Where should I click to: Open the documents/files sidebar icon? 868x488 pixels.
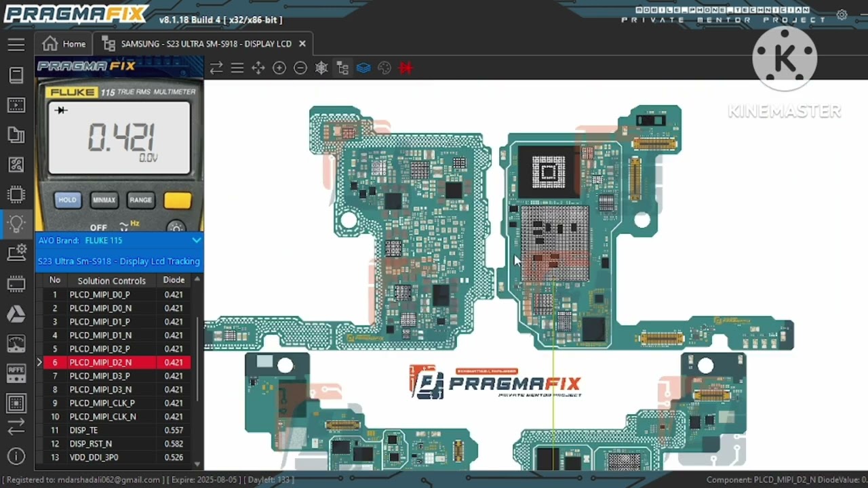pyautogui.click(x=16, y=135)
